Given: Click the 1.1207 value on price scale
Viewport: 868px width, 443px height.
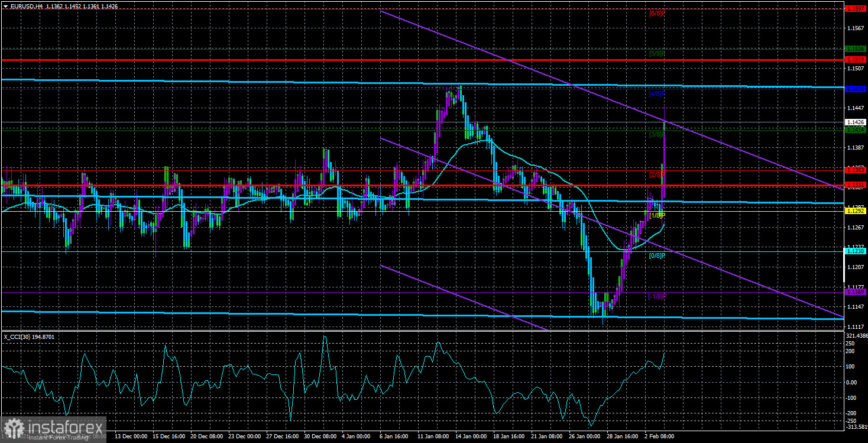Looking at the screenshot, I should (856, 267).
